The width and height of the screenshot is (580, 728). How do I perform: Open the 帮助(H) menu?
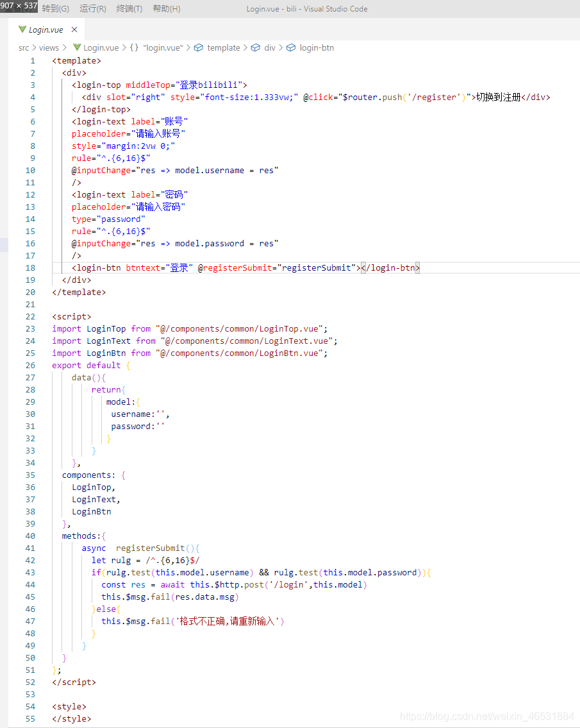(167, 8)
